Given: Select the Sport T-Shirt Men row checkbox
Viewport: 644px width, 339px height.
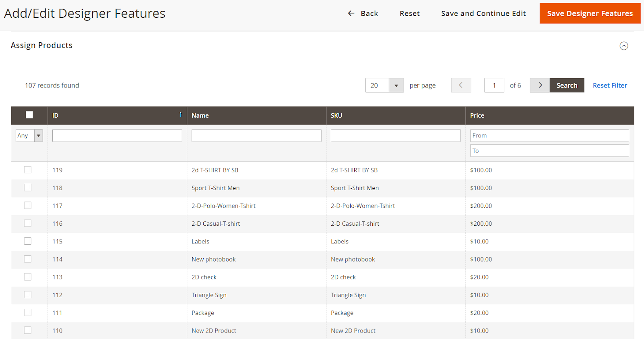Looking at the screenshot, I should coord(28,187).
